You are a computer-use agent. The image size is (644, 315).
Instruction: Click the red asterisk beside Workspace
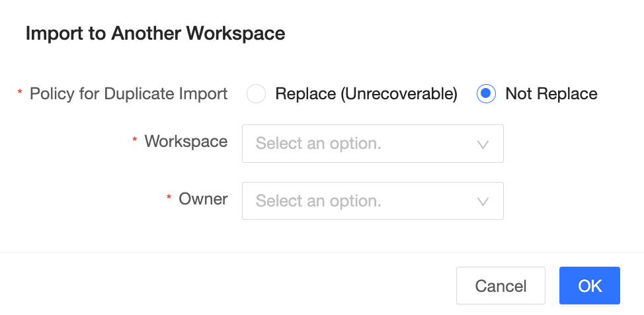coord(135,141)
